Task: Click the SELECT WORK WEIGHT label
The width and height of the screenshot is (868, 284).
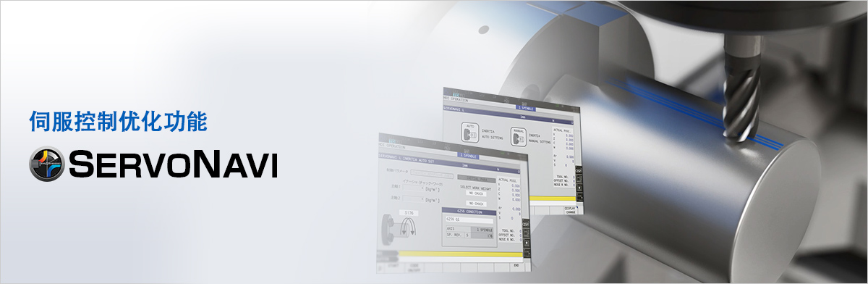Action: coord(476,187)
